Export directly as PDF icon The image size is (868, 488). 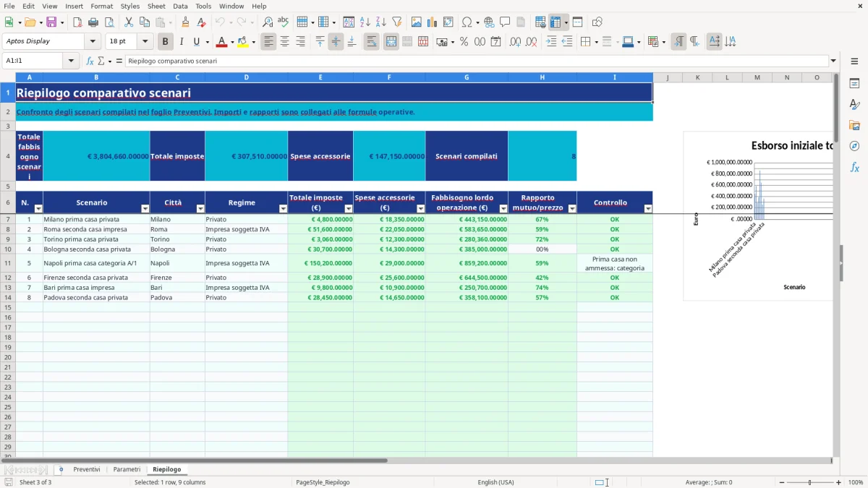[x=77, y=22]
